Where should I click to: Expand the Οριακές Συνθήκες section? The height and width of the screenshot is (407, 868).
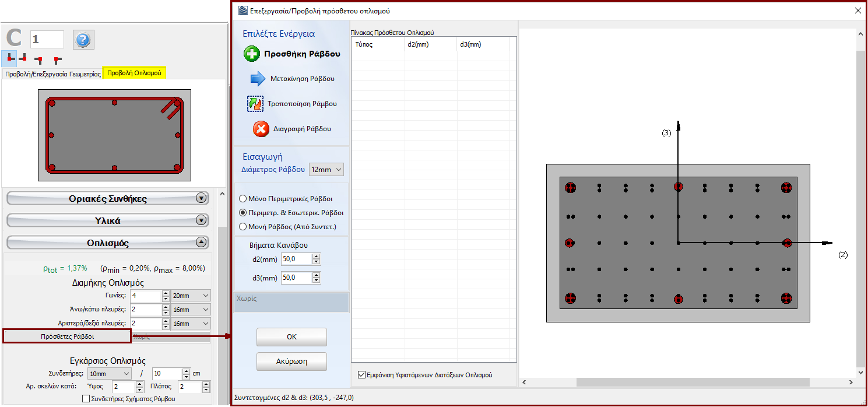click(x=108, y=198)
